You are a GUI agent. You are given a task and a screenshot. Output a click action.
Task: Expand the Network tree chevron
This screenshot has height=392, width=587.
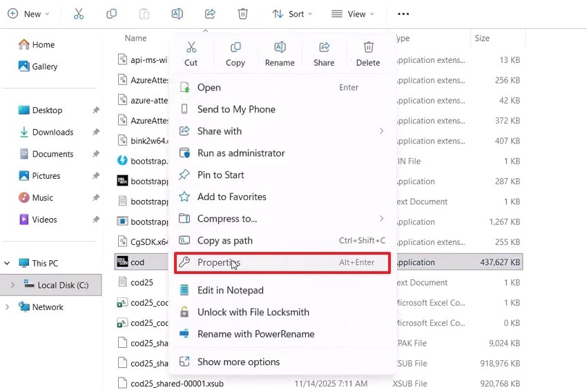click(7, 306)
